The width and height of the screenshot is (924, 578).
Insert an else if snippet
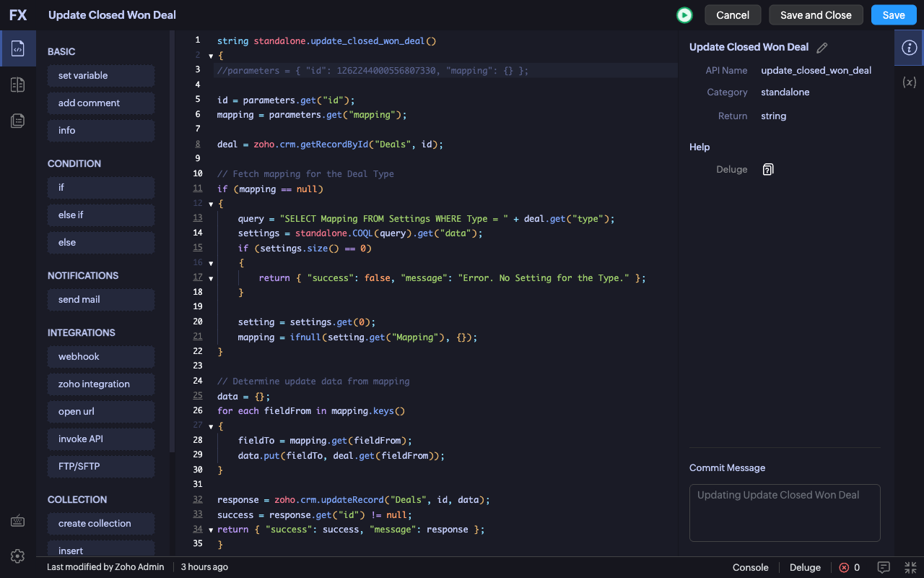[x=101, y=215]
